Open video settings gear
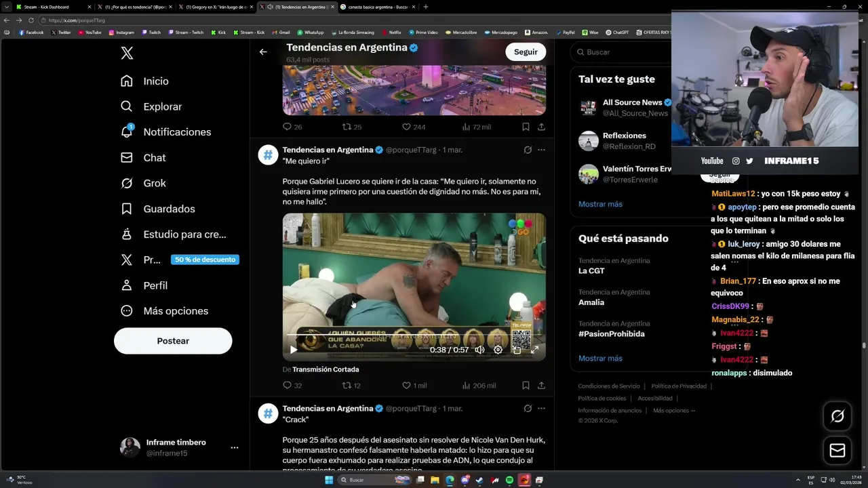This screenshot has height=488, width=868. [x=498, y=350]
